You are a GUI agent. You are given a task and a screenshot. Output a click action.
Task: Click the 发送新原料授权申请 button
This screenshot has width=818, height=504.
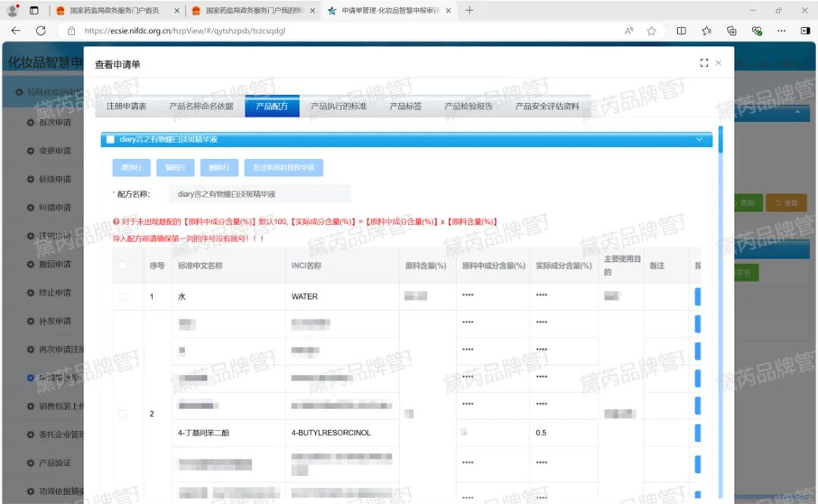click(283, 167)
